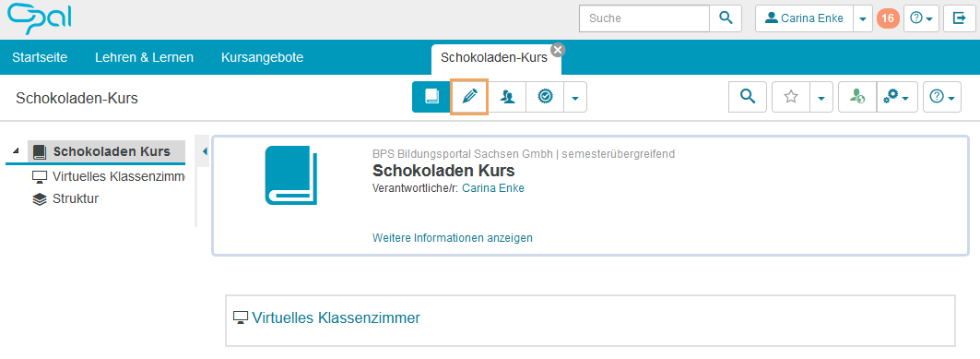Open the assessment badge icon
Screen dimensions: 980x359
545,97
